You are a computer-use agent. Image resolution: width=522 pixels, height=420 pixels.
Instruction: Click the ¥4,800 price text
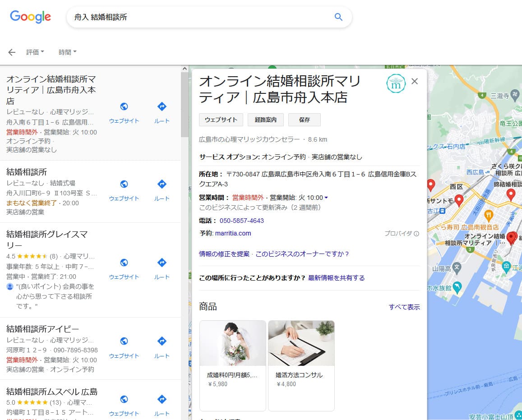coord(286,384)
